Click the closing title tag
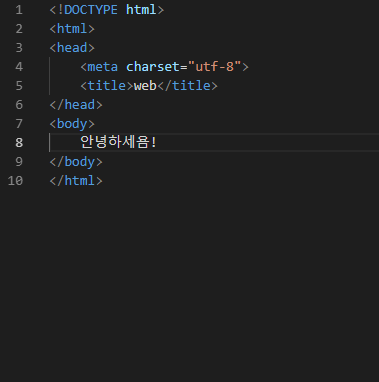 coord(187,86)
